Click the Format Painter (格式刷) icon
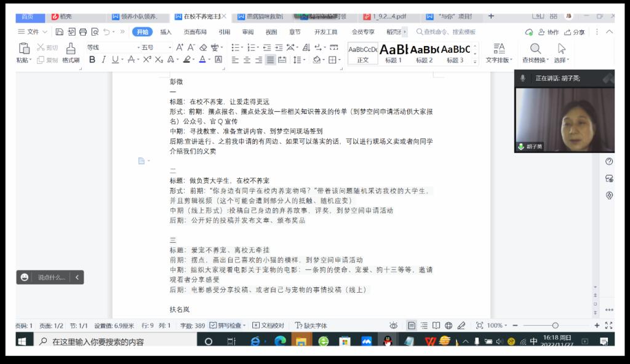Image resolution: width=630 pixels, height=364 pixels. [x=71, y=49]
